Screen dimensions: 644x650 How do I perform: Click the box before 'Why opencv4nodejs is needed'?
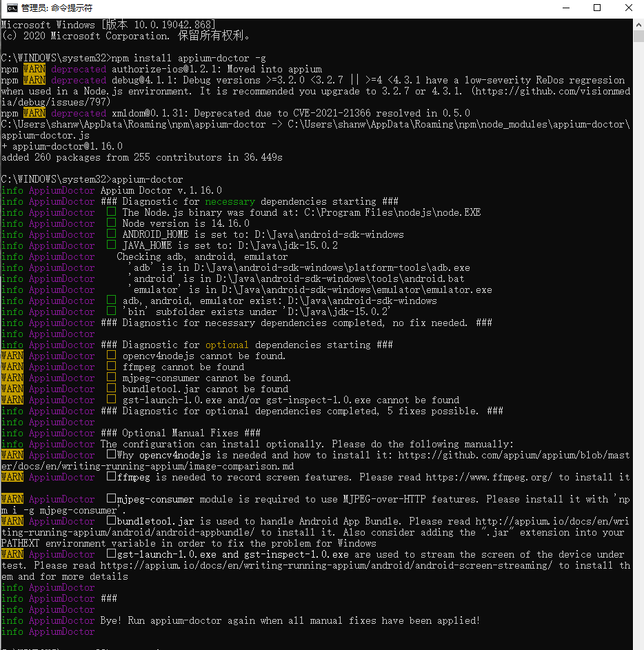pyautogui.click(x=111, y=454)
